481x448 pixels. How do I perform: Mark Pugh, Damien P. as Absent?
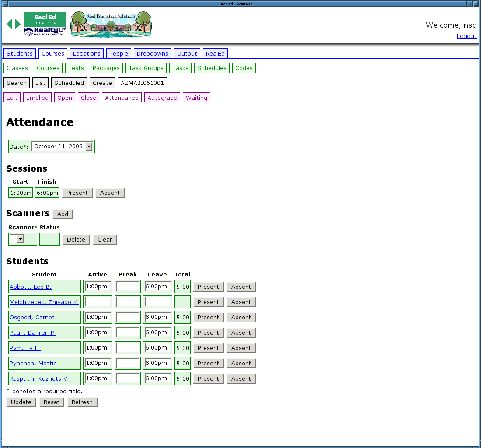tap(241, 332)
